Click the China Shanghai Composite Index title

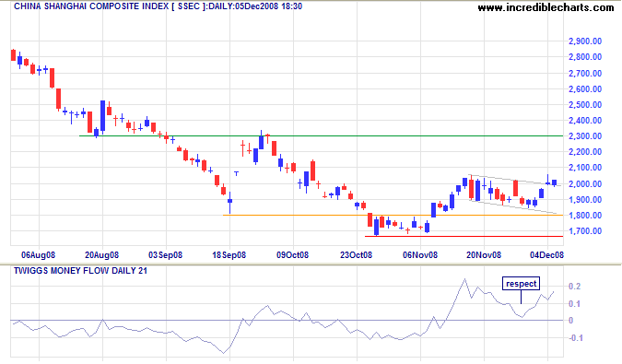click(158, 6)
